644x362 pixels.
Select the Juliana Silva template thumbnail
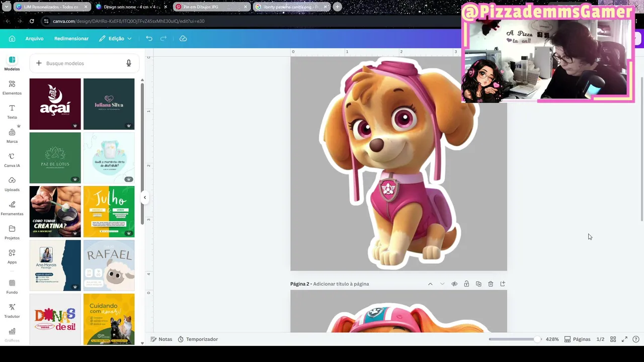(x=109, y=104)
